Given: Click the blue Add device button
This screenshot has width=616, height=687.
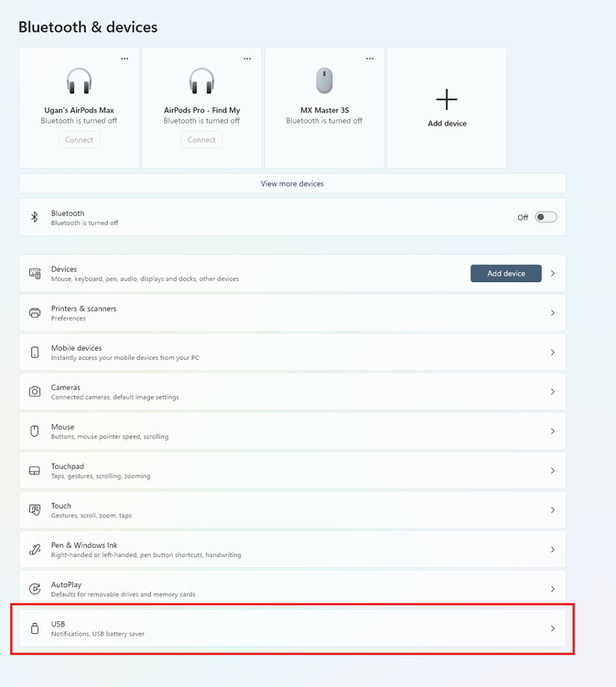Looking at the screenshot, I should click(x=505, y=273).
